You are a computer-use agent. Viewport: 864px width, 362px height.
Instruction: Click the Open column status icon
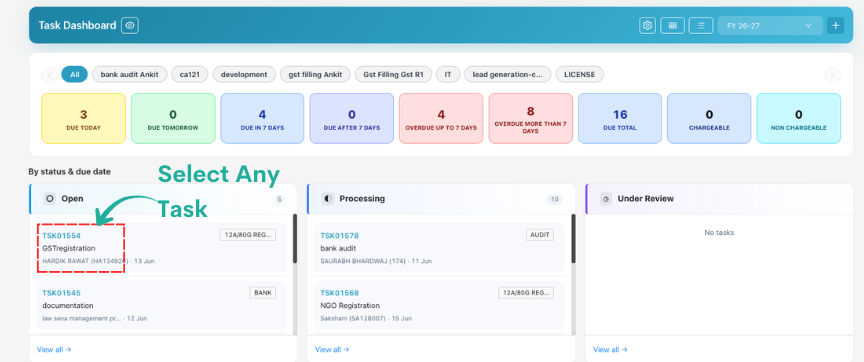point(50,198)
